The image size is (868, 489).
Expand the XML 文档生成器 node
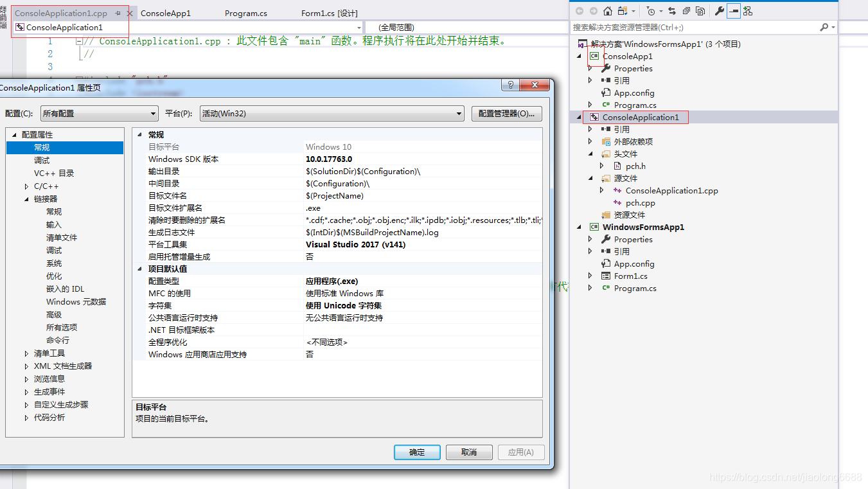click(26, 366)
